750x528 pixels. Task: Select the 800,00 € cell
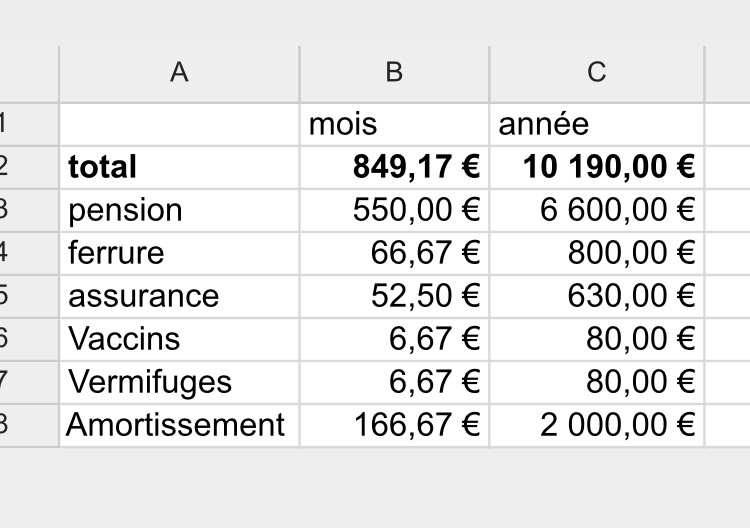[596, 253]
